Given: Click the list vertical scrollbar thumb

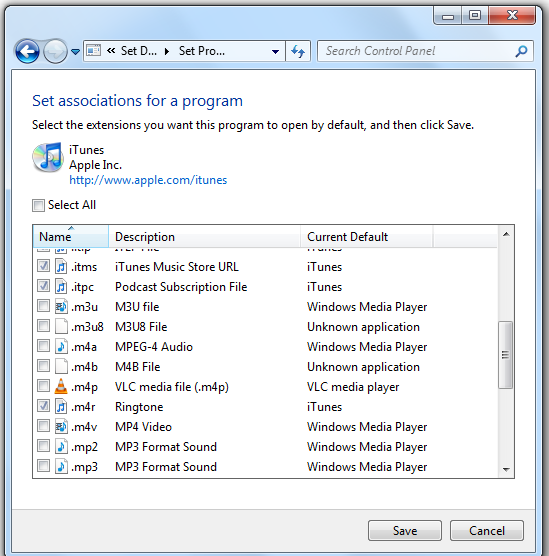Looking at the screenshot, I should pyautogui.click(x=505, y=355).
